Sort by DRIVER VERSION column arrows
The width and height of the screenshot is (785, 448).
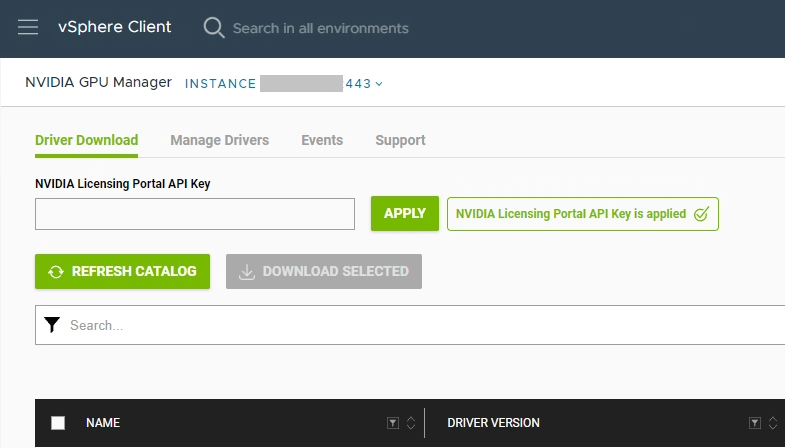tap(772, 423)
